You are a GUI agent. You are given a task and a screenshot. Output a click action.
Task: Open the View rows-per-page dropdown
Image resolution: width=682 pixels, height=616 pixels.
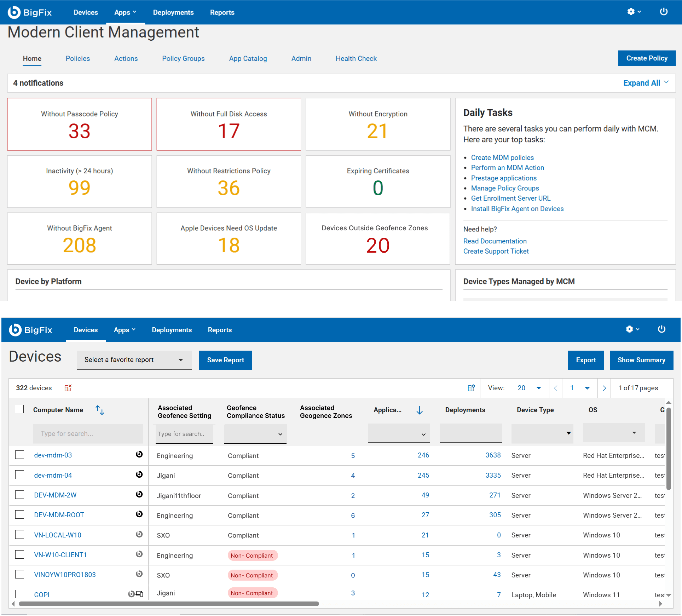click(529, 388)
